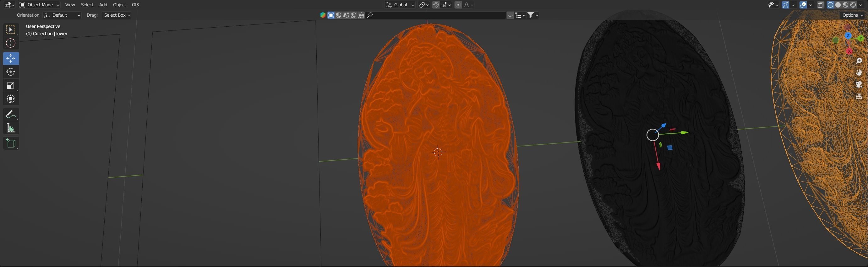The width and height of the screenshot is (868, 267).
Task: Open proportional editing falloff dropdown
Action: 469,5
